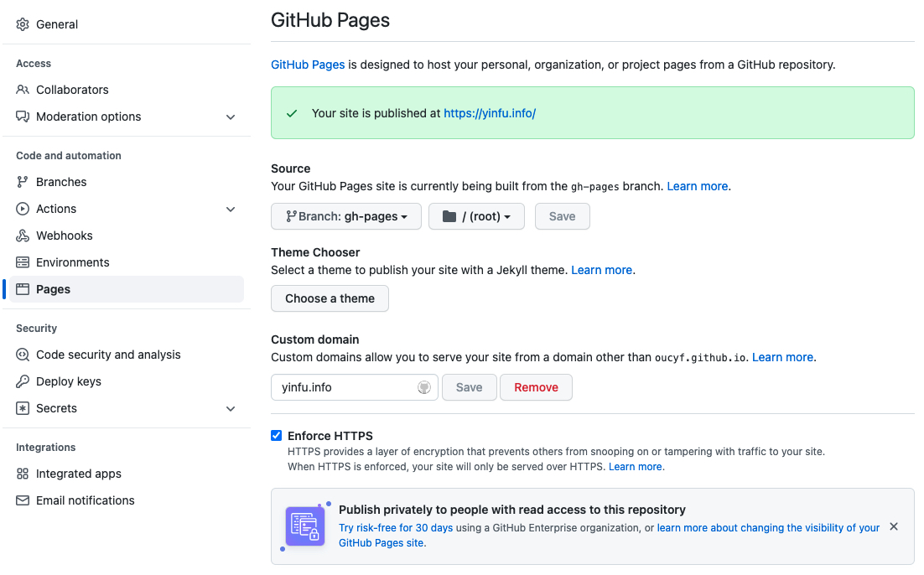
Task: Uncheck the Enforce HTTPS checkbox
Action: click(277, 435)
